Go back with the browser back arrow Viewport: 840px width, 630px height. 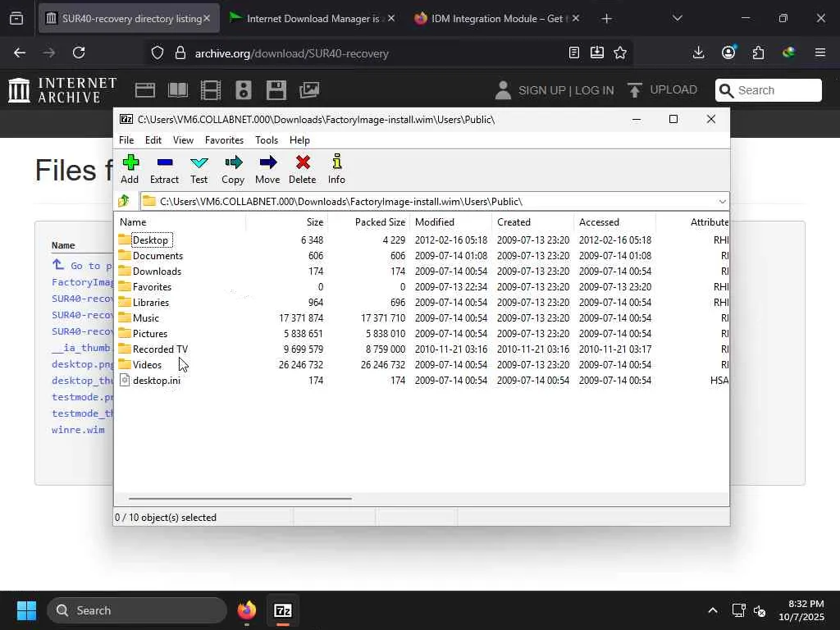coord(20,52)
